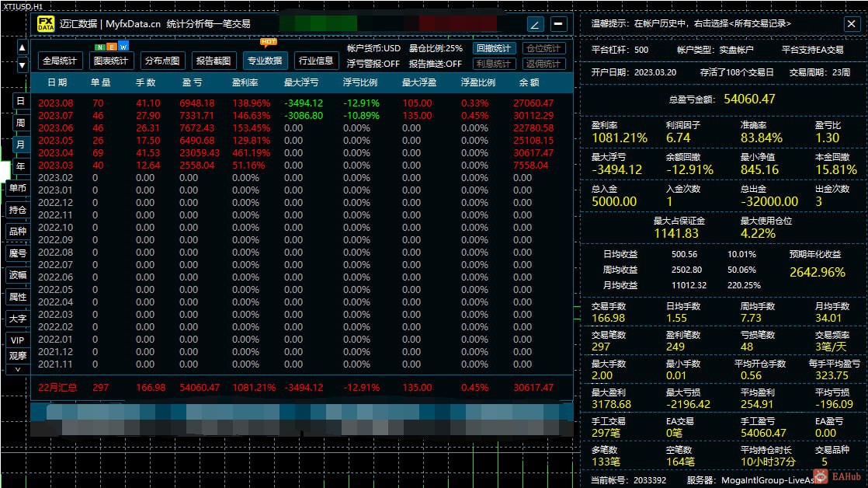Click the 盈利率 value 1081.21% in right panel

tap(620, 138)
